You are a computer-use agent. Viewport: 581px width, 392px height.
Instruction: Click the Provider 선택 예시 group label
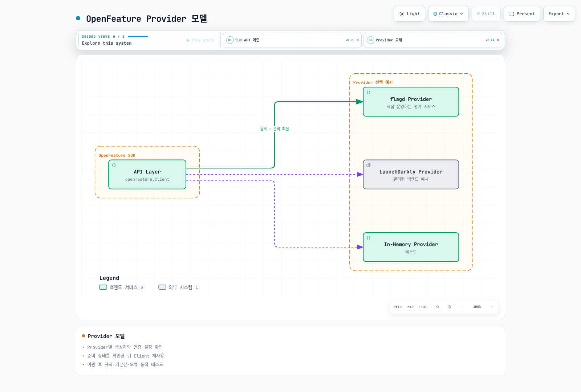click(373, 82)
